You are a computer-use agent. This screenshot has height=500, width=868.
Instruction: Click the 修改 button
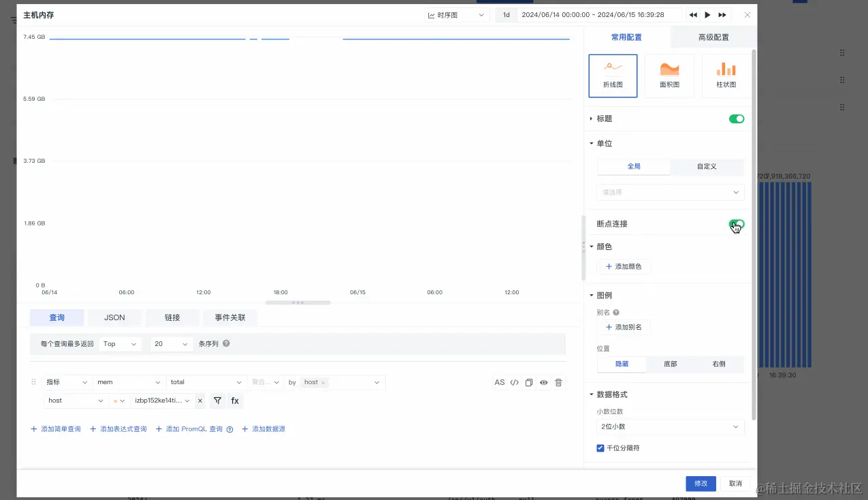(x=701, y=484)
